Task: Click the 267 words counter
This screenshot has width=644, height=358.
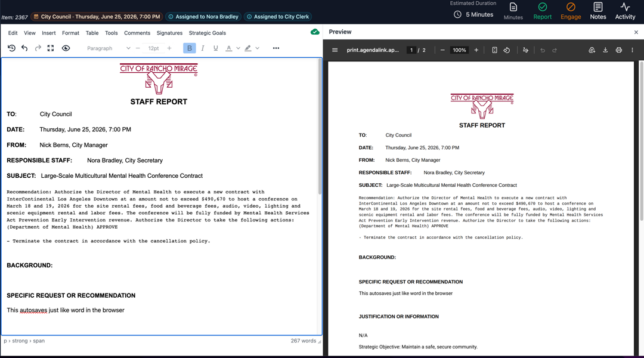Action: tap(303, 341)
